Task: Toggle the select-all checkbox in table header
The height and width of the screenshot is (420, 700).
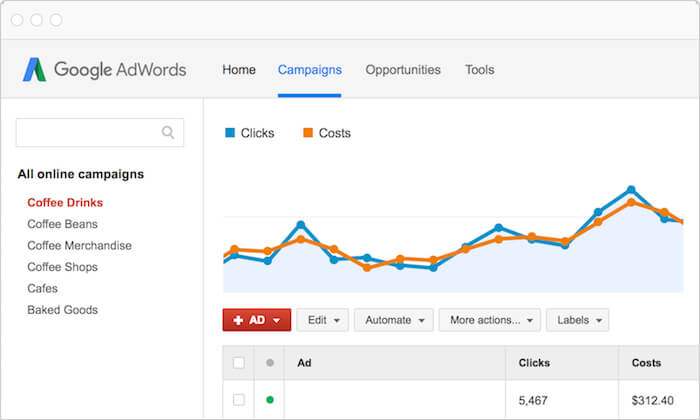Action: point(239,362)
